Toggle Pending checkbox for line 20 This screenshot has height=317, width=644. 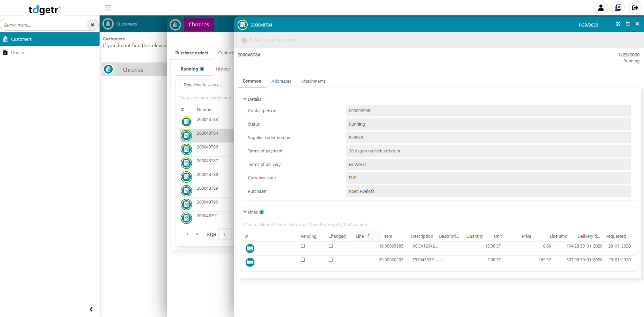(x=303, y=260)
